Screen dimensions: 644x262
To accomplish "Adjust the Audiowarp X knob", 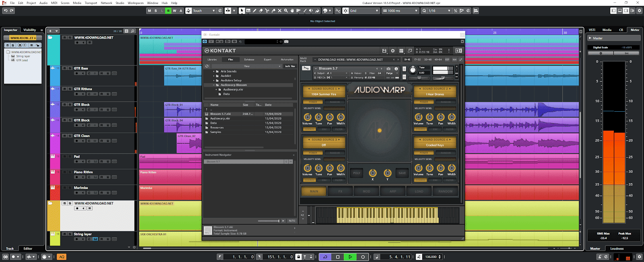I will (373, 173).
